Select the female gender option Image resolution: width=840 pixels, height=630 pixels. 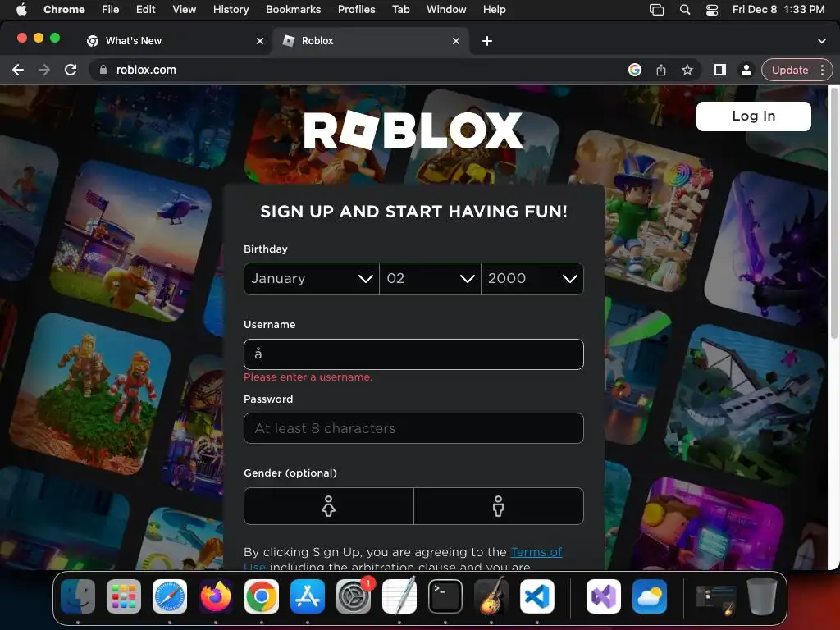[328, 505]
